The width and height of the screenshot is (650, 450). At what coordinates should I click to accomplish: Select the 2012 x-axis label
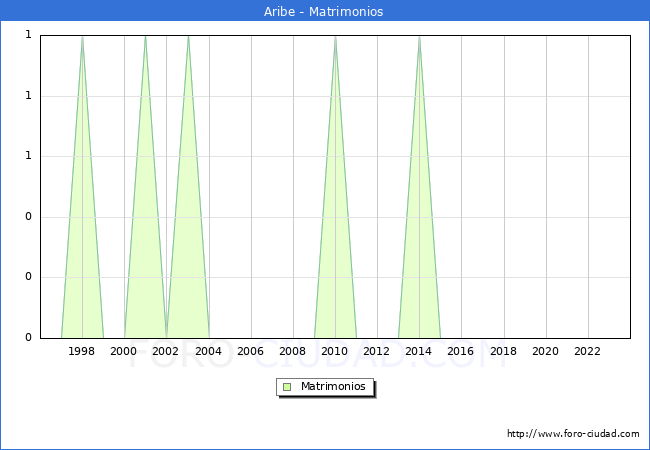pos(377,351)
